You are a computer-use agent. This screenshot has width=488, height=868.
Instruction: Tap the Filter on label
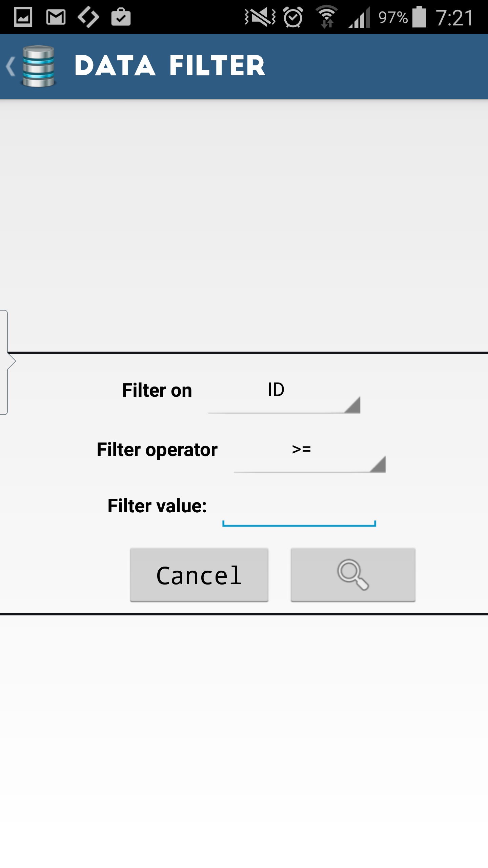pyautogui.click(x=157, y=390)
